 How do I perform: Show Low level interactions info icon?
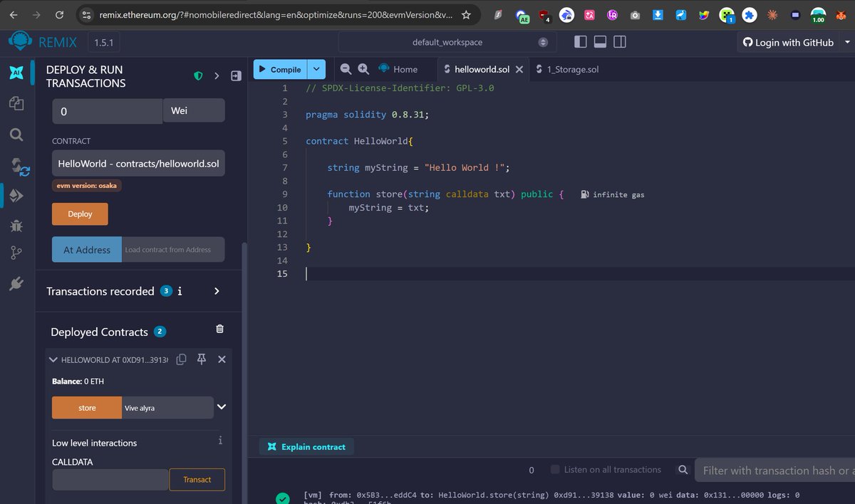(x=220, y=441)
